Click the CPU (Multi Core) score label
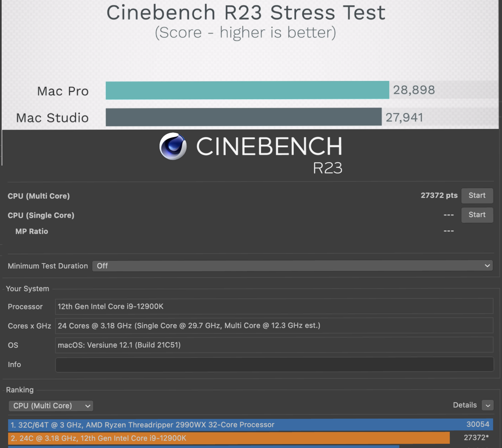The image size is (502, 448). coord(39,196)
